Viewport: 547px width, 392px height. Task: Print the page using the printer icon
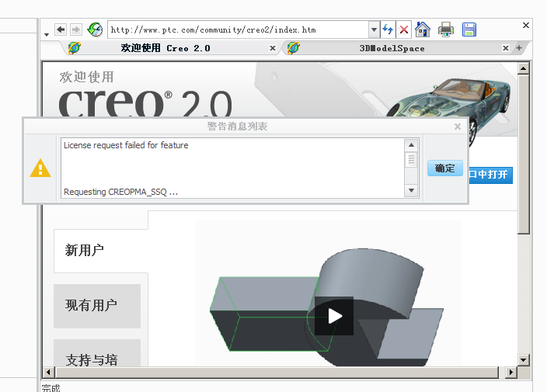[446, 29]
